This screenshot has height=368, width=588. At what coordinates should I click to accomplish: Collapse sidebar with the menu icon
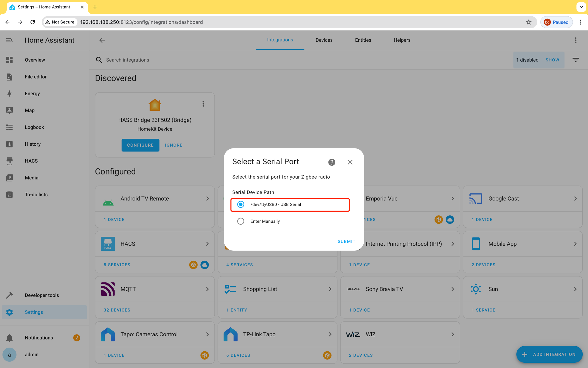pos(9,40)
